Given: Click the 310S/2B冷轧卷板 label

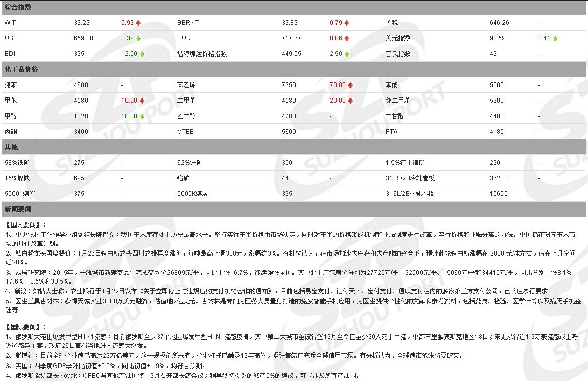Looking at the screenshot, I should 410,178.
